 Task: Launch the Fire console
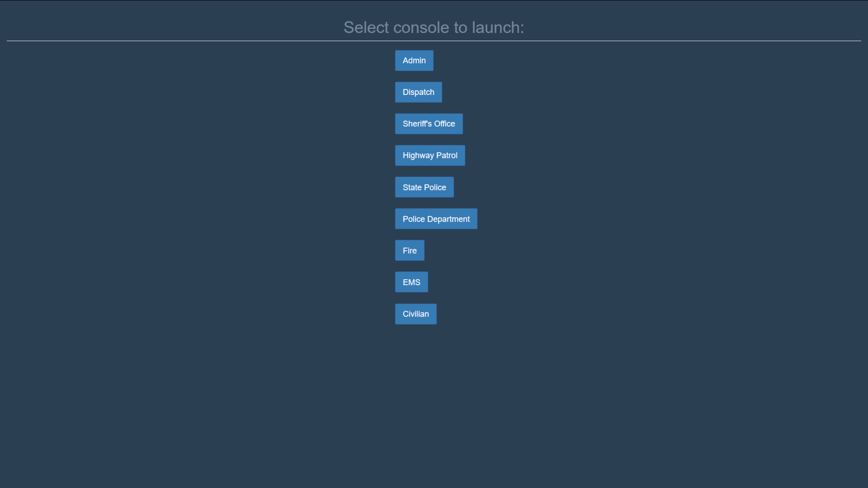410,251
